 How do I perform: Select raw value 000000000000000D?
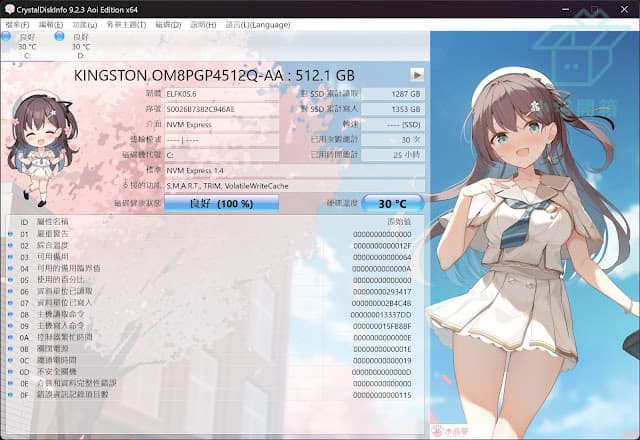click(x=382, y=372)
